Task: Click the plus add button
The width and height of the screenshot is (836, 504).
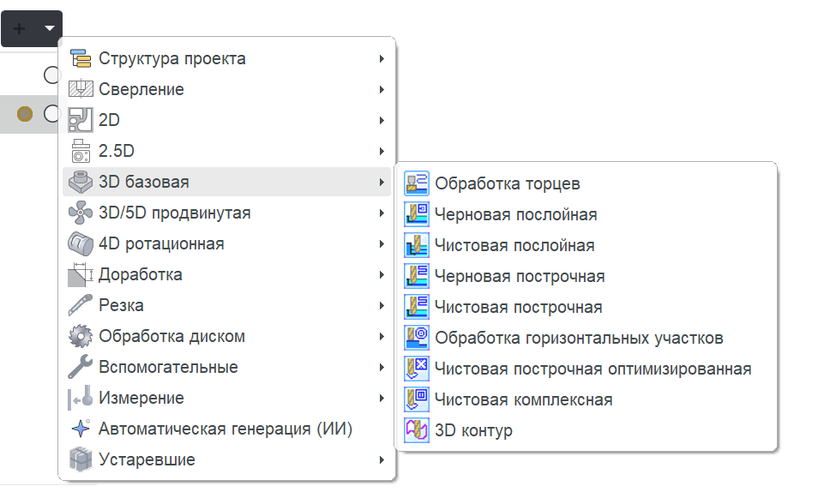Action: click(x=19, y=28)
